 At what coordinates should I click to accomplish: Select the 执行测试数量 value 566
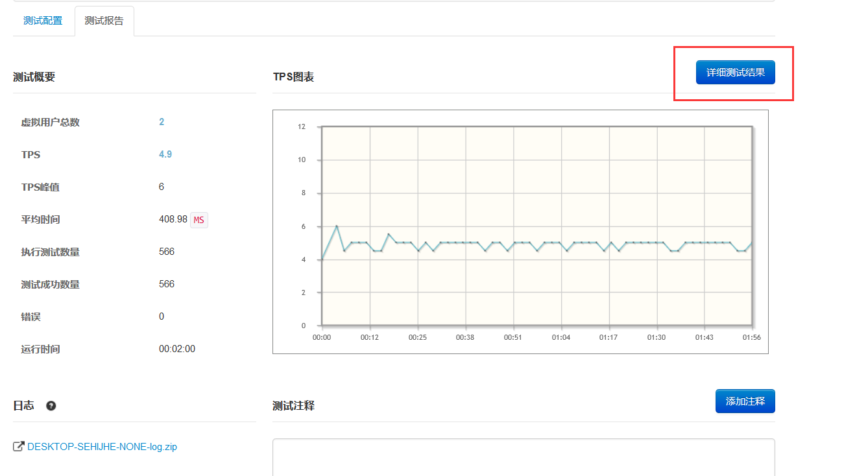[167, 252]
